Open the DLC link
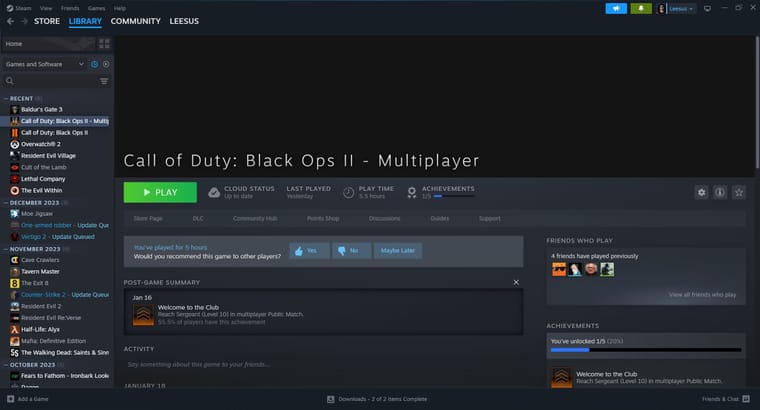Image resolution: width=760 pixels, height=410 pixels. pos(198,219)
